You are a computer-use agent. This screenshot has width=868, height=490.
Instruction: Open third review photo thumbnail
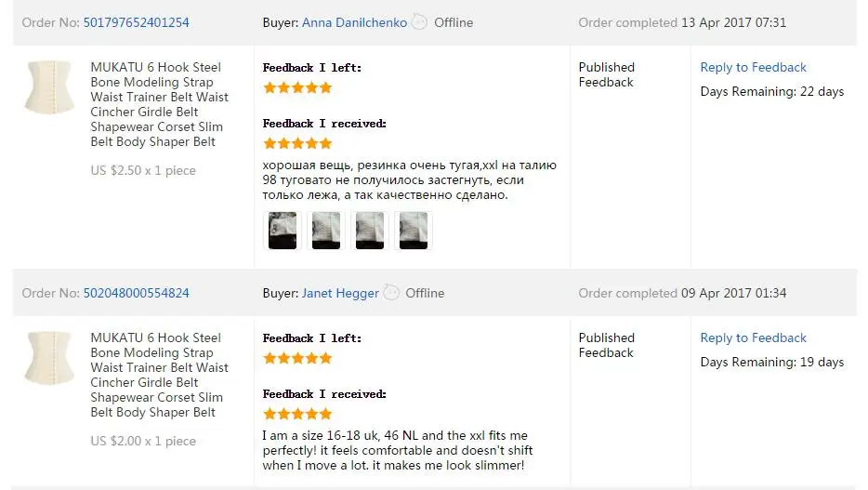pos(370,231)
